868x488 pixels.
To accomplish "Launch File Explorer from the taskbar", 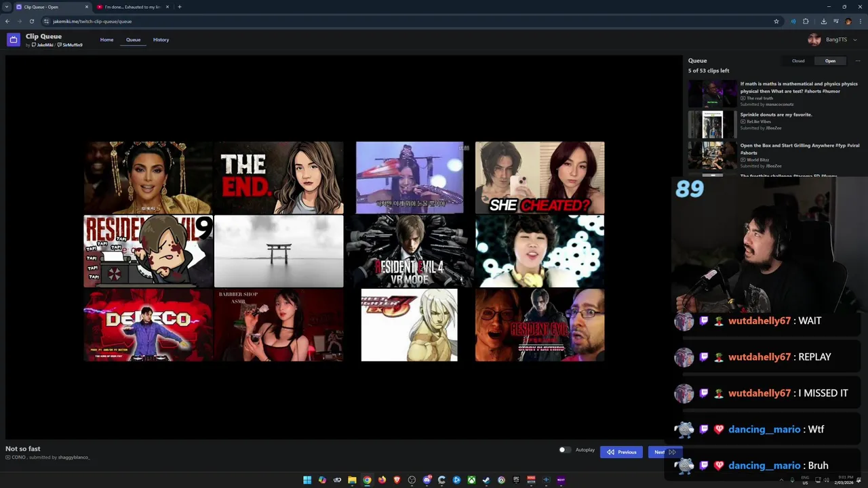I will [352, 480].
